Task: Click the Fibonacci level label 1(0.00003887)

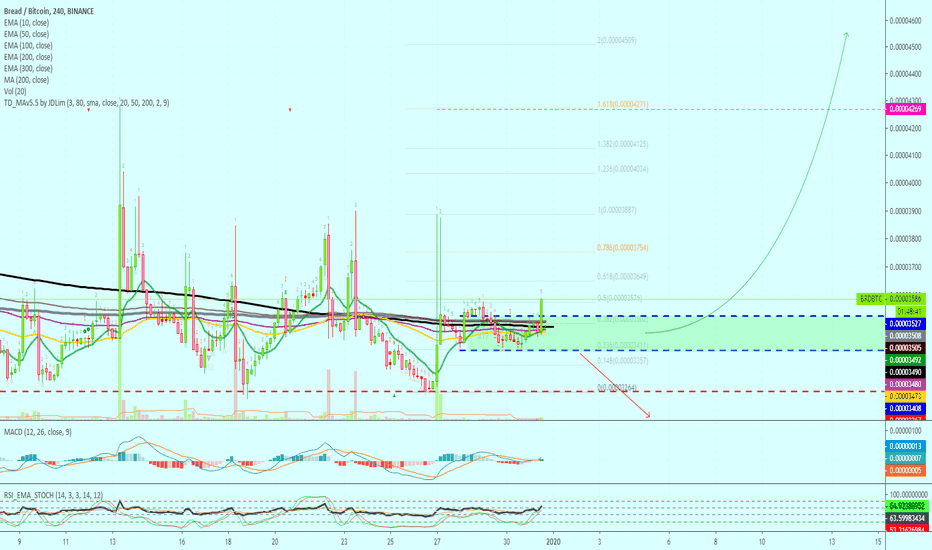Action: [616, 210]
